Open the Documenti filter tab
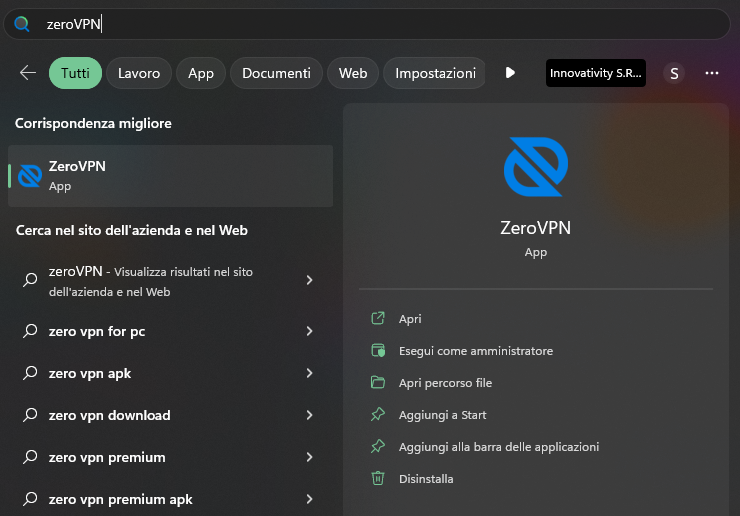Image resolution: width=740 pixels, height=516 pixels. coord(276,73)
